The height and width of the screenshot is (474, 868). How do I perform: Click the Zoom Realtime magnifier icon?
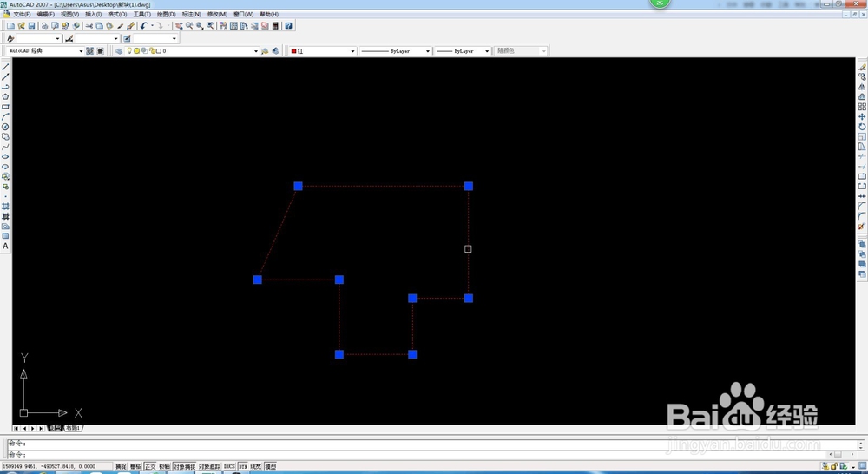point(189,25)
